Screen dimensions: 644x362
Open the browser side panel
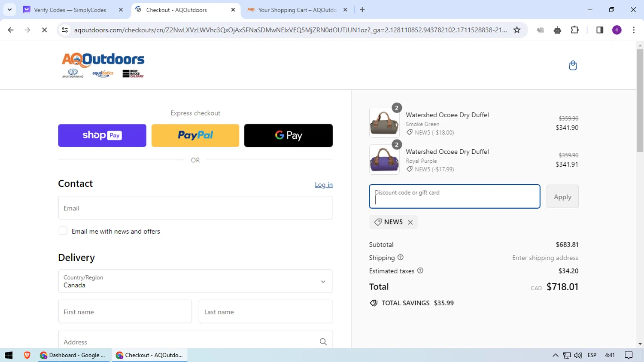tap(600, 30)
